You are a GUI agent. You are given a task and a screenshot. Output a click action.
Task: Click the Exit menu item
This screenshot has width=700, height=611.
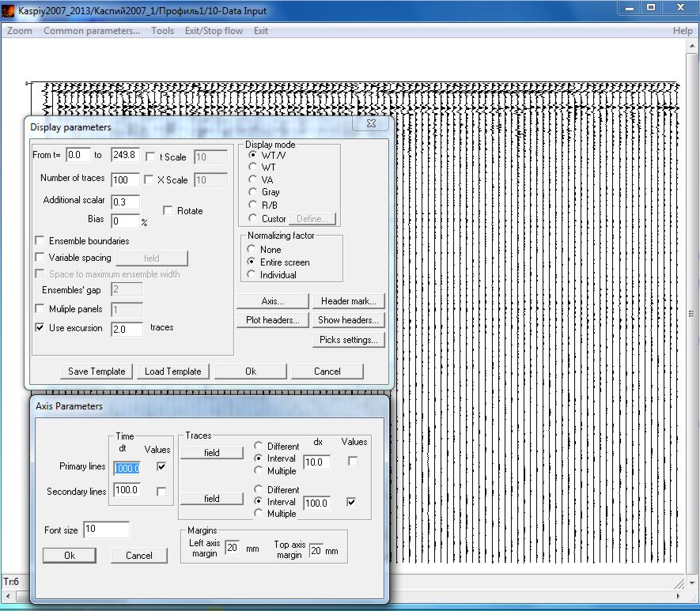(261, 31)
